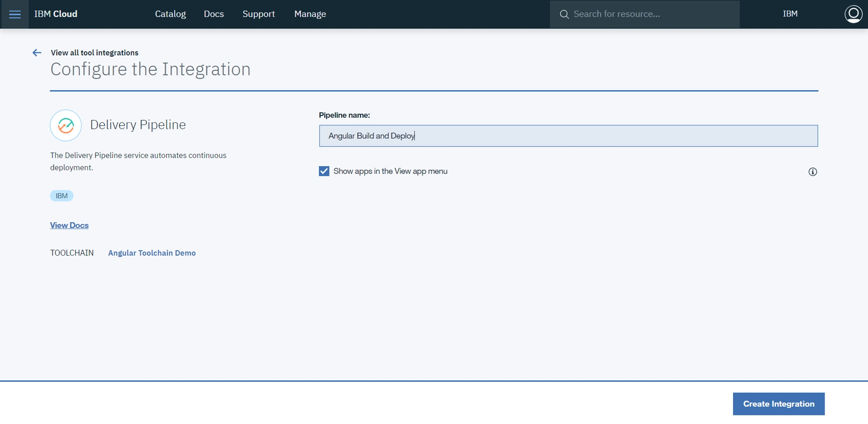Expand the Manage menu

coord(310,14)
